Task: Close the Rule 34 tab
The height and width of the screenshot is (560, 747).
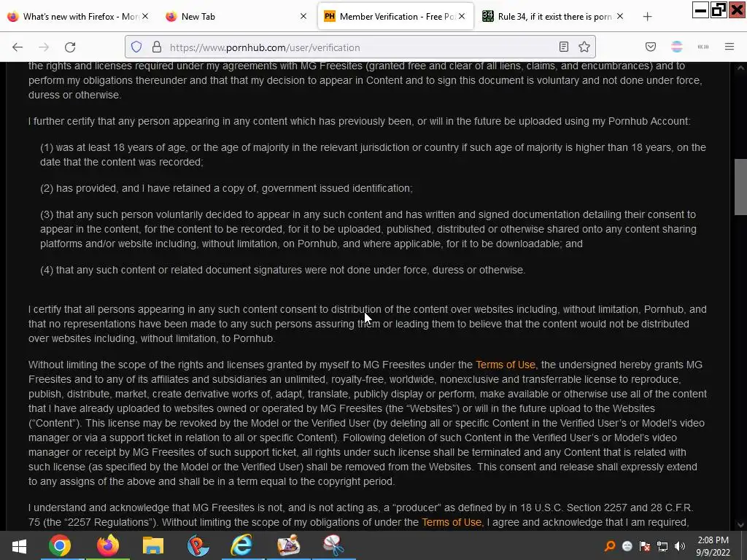Action: point(620,16)
